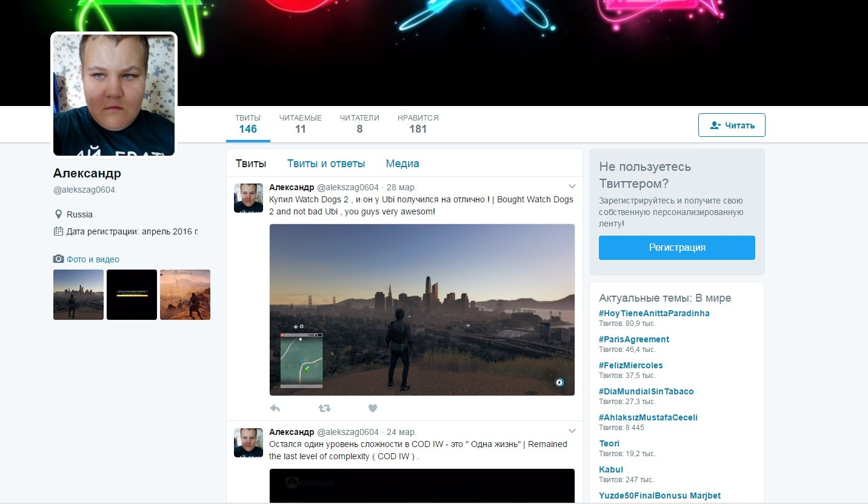Screen dimensions: 868x504
Task: Open the dark image in the COD IW tweet
Action: pyautogui.click(x=422, y=485)
